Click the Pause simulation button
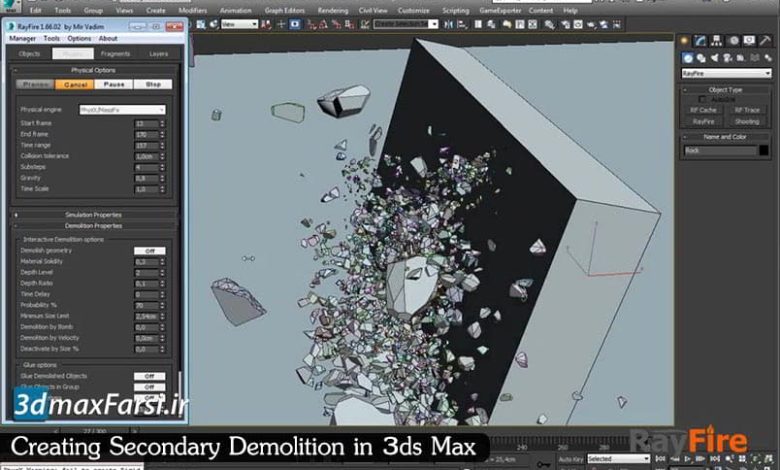 pos(114,85)
